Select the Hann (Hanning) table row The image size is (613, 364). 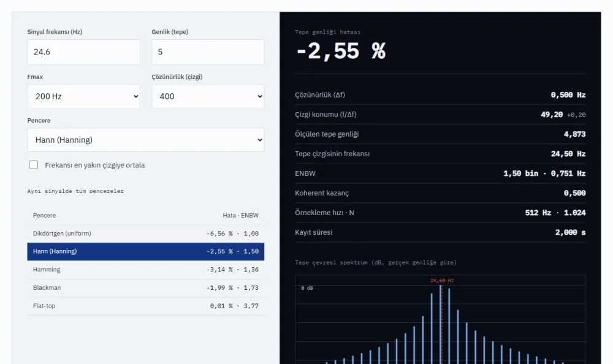point(145,251)
